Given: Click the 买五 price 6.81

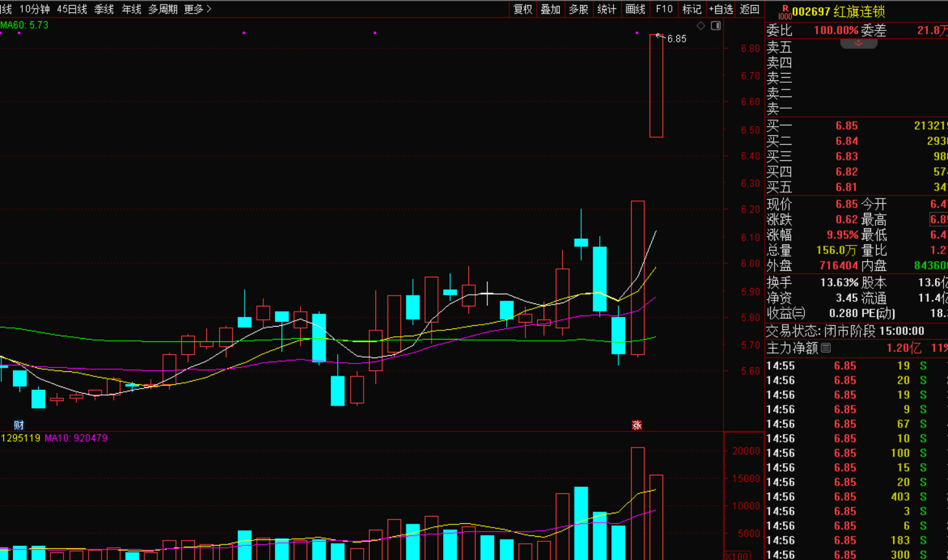Looking at the screenshot, I should click(846, 188).
